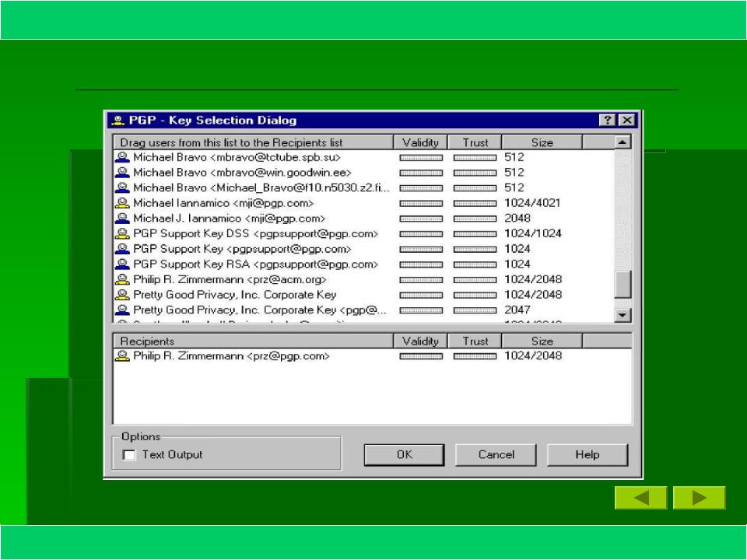Open Help from dialog button
Image resolution: width=747 pixels, height=560 pixels.
point(587,455)
